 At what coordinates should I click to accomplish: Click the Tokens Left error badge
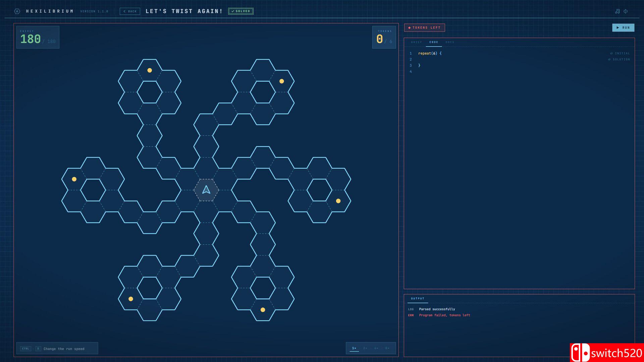click(425, 28)
